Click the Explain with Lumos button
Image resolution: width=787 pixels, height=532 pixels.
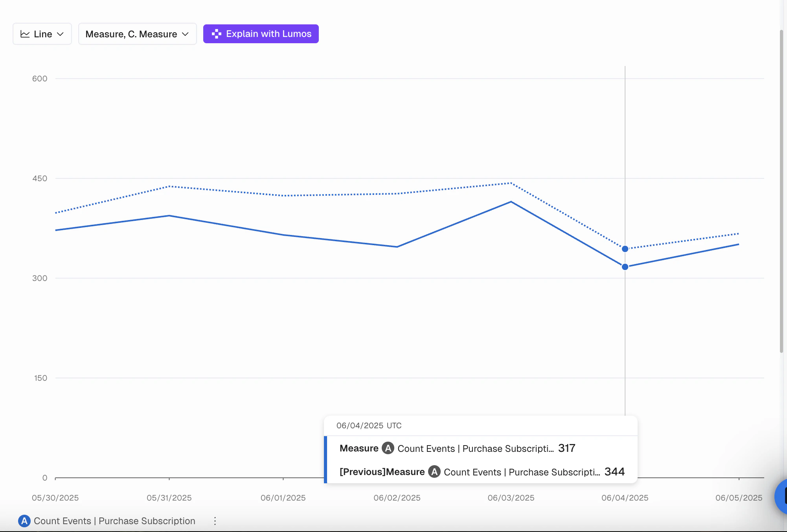point(261,34)
